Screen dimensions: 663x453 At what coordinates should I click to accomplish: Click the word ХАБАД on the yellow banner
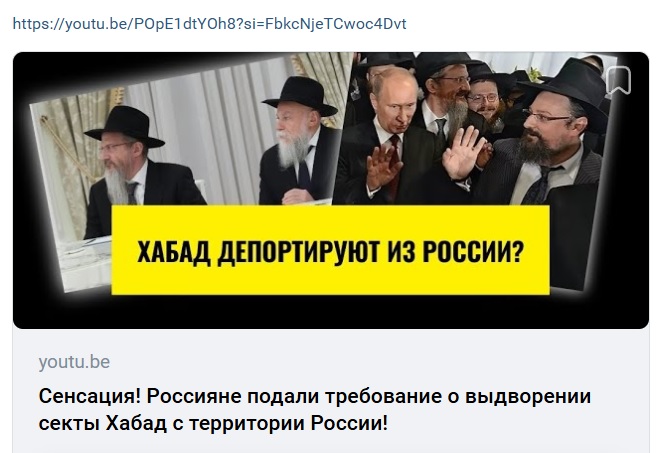click(x=174, y=253)
